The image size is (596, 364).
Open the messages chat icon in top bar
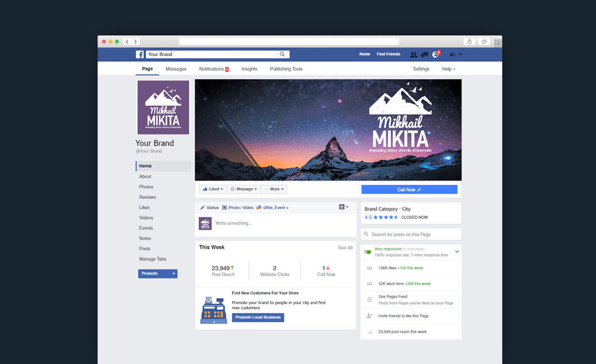425,54
